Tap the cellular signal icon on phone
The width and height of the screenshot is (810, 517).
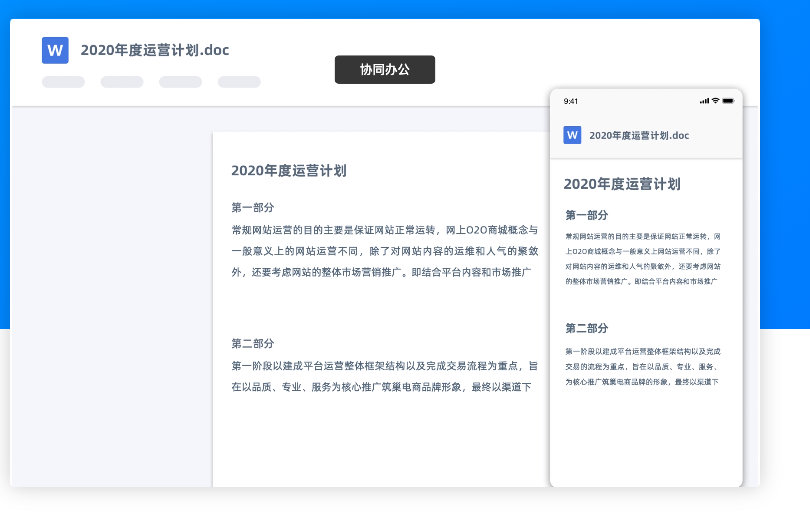[704, 101]
